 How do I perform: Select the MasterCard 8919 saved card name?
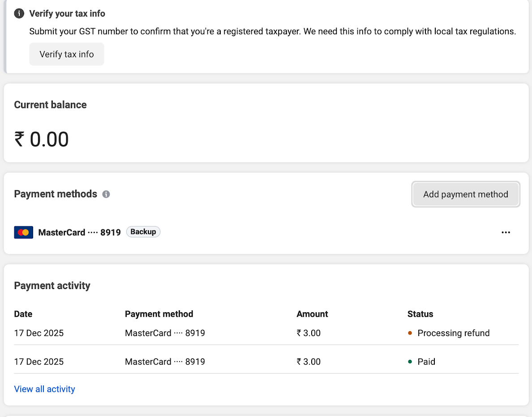(79, 232)
